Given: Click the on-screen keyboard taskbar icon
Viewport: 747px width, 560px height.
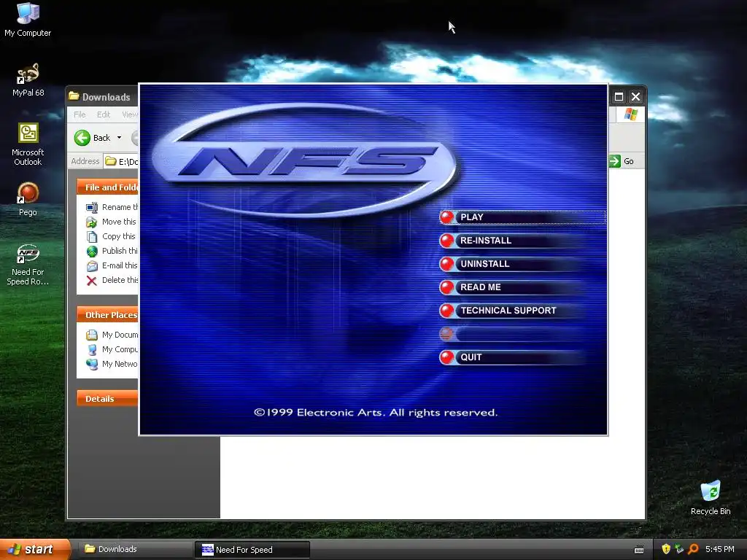Looking at the screenshot, I should pyautogui.click(x=639, y=550).
